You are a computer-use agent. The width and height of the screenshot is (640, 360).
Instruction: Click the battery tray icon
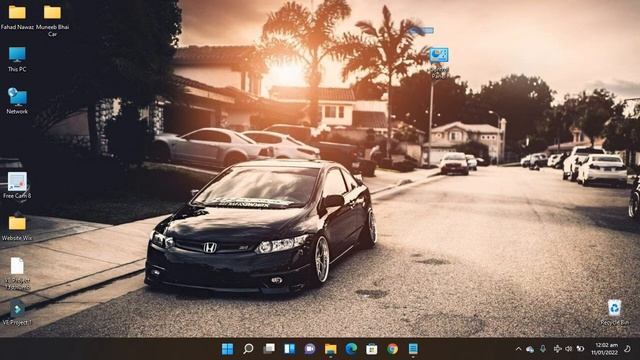coord(580,349)
